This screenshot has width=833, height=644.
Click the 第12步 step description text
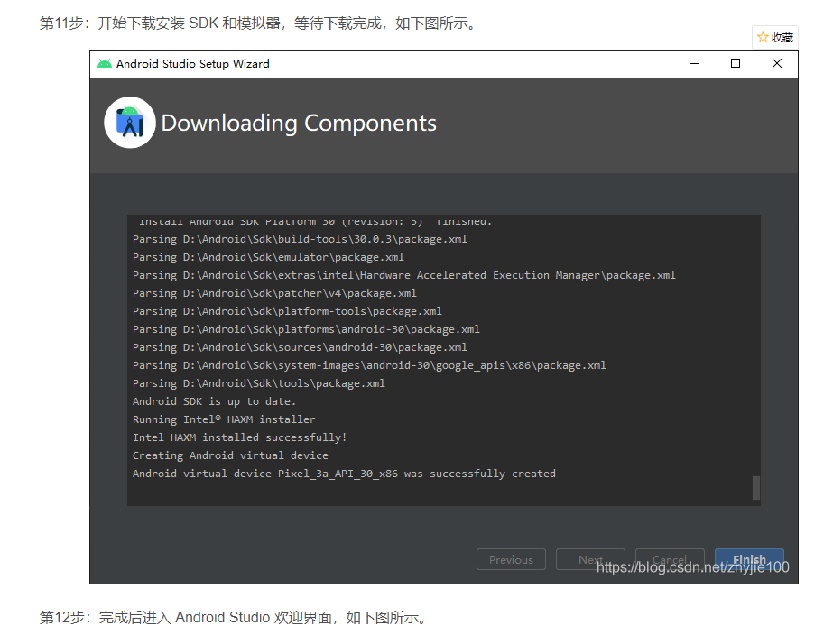click(x=235, y=618)
